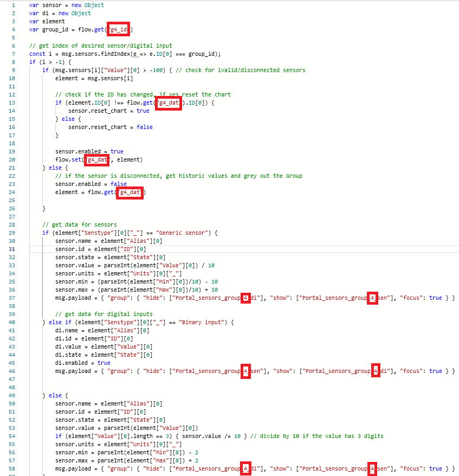Click 'findIndex' on line 7
This screenshot has width=459, height=476.
point(115,54)
